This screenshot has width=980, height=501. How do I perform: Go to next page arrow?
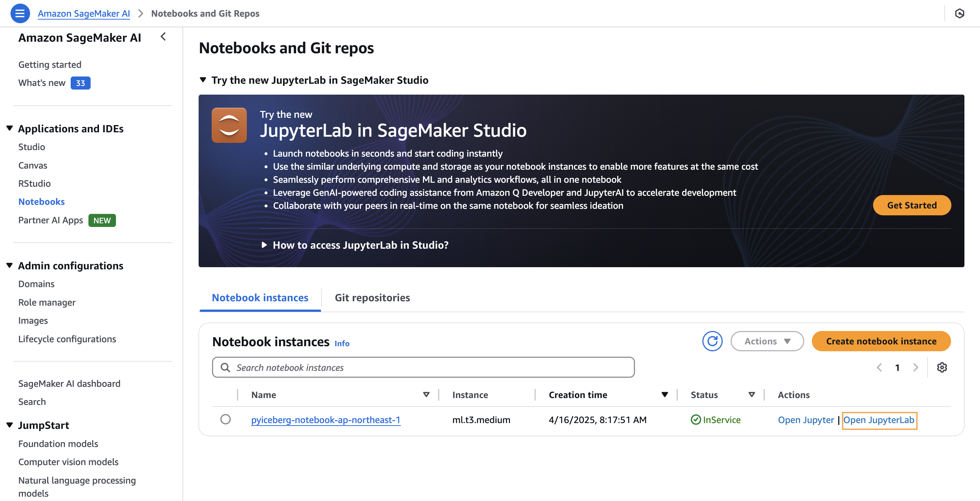pos(915,368)
